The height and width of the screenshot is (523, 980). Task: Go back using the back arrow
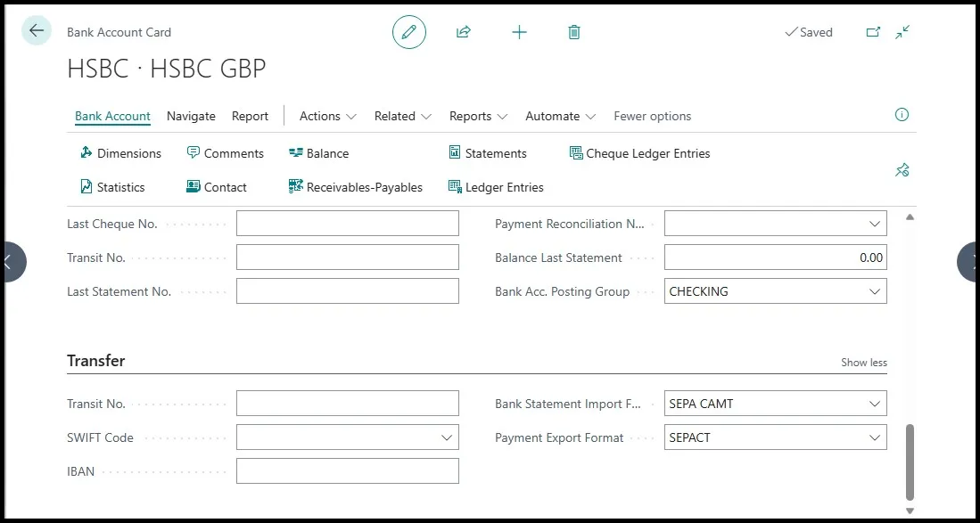click(x=37, y=30)
